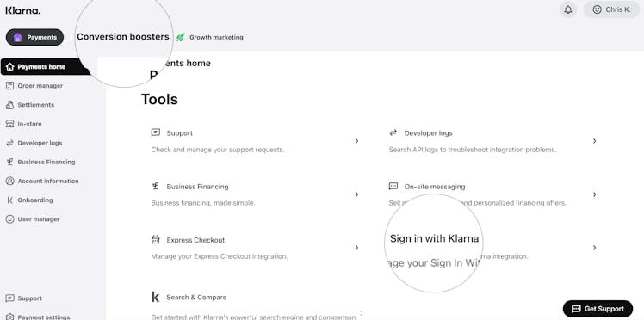The image size is (644, 320).
Task: Switch to the Conversion boosters tab
Action: tap(123, 37)
